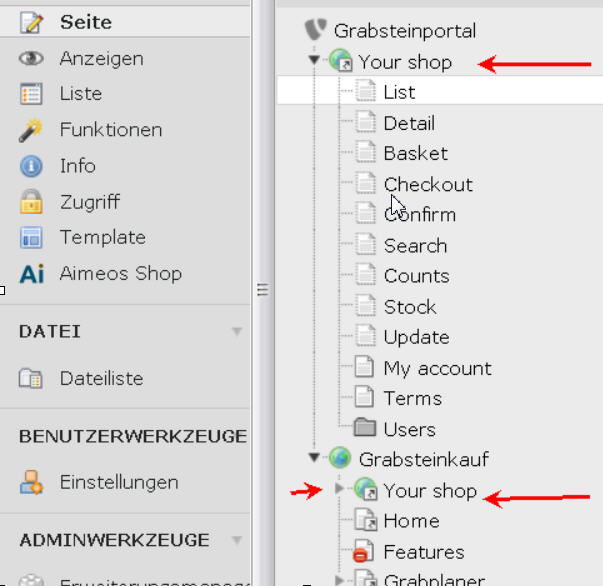Click the Dateiliste folder icon
This screenshot has height=586, width=603.
[x=32, y=379]
